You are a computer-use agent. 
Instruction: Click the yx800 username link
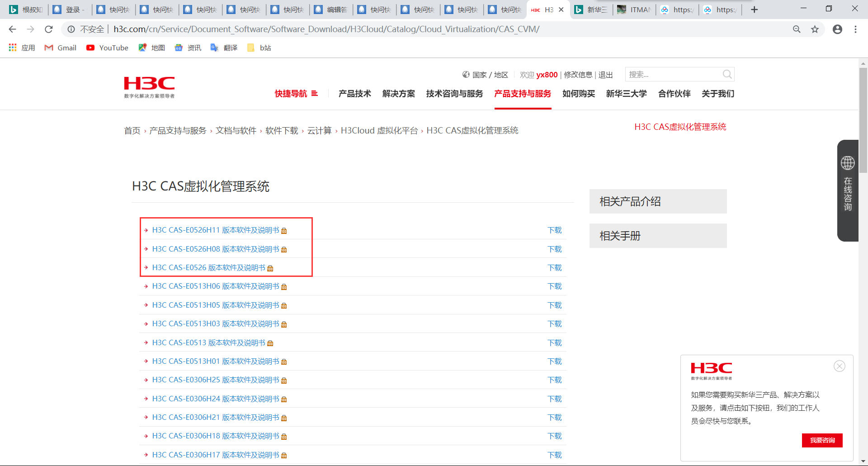[x=547, y=75]
